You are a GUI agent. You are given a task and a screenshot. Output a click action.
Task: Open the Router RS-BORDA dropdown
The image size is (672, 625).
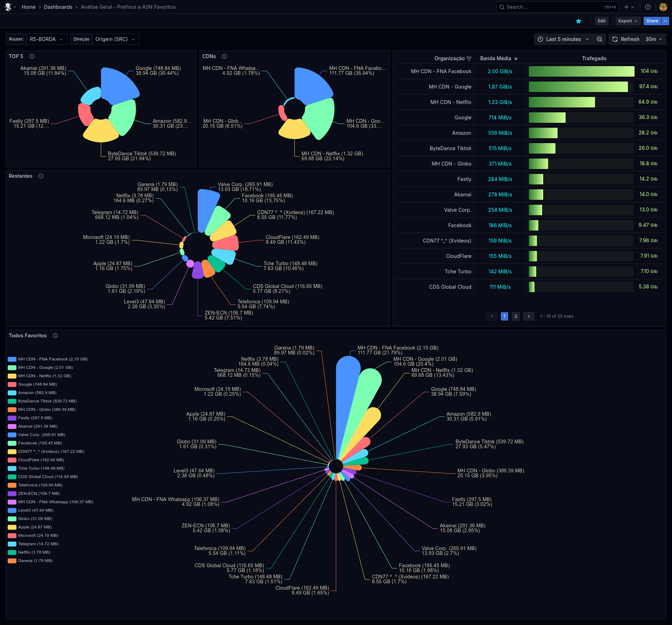pos(46,39)
